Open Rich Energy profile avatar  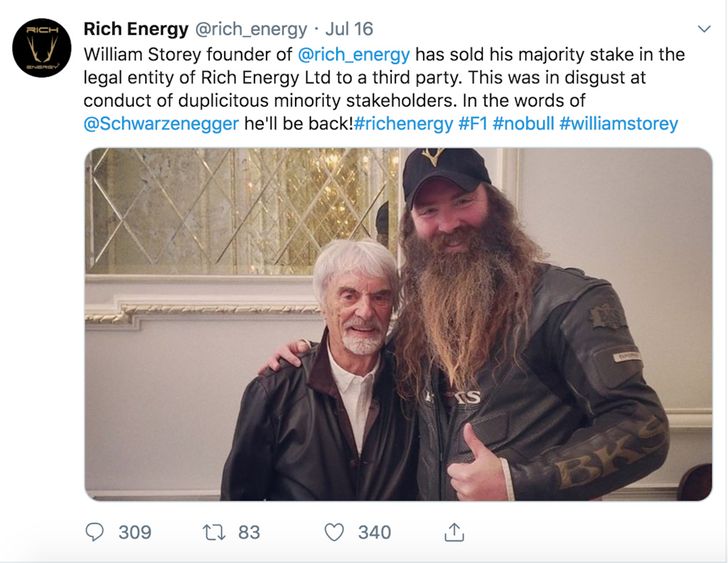point(42,48)
